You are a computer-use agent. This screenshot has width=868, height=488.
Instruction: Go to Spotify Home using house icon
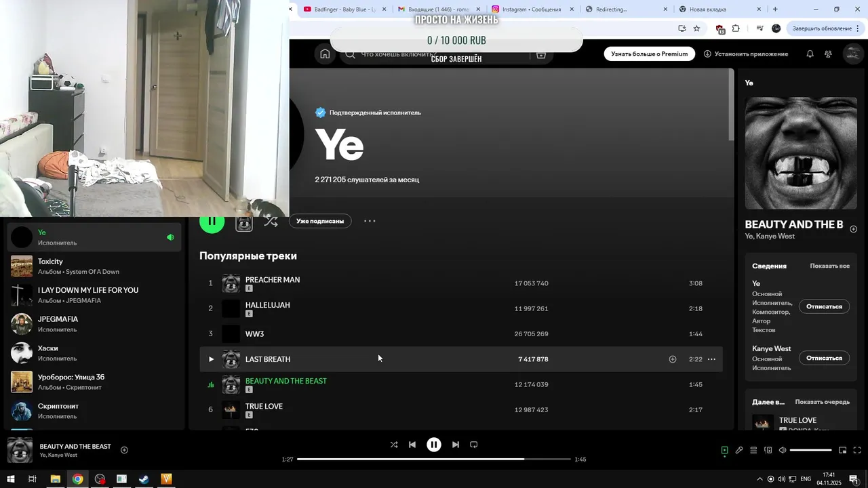(x=325, y=54)
